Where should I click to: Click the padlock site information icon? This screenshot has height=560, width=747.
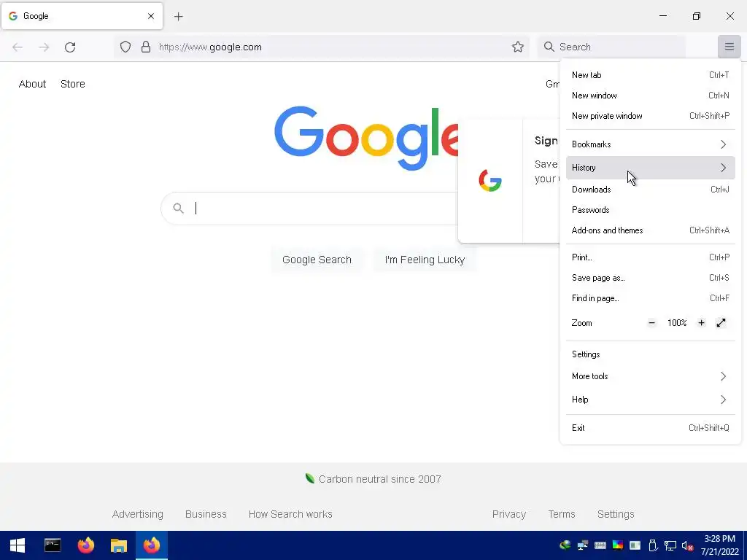pos(146,47)
